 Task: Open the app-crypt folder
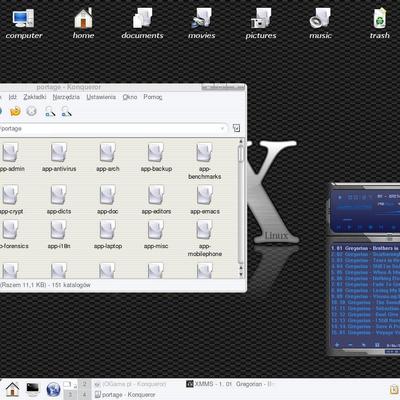[x=11, y=200]
